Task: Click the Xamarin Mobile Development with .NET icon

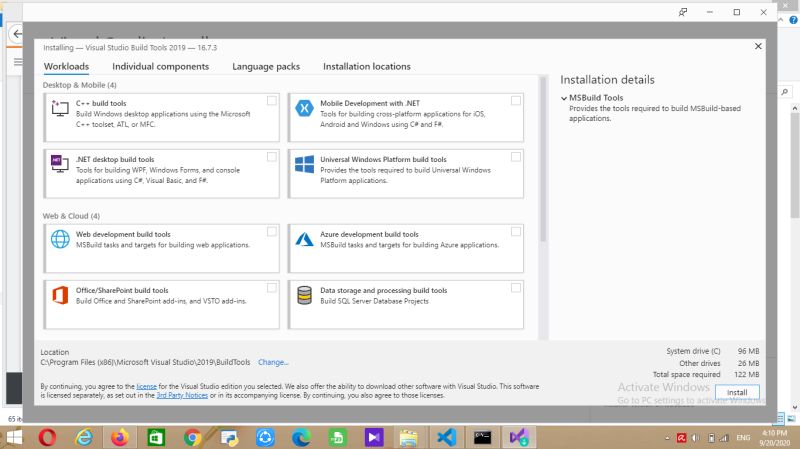Action: (x=304, y=108)
